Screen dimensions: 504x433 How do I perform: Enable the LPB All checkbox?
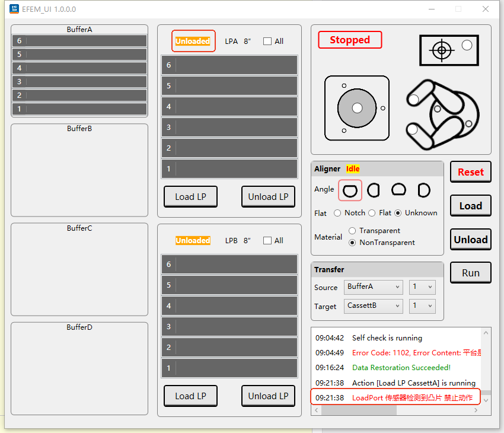pyautogui.click(x=267, y=240)
